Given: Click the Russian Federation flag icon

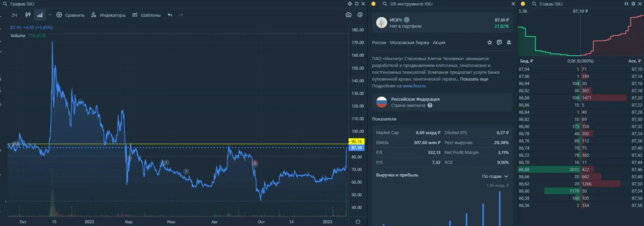Looking at the screenshot, I should click(x=382, y=102).
